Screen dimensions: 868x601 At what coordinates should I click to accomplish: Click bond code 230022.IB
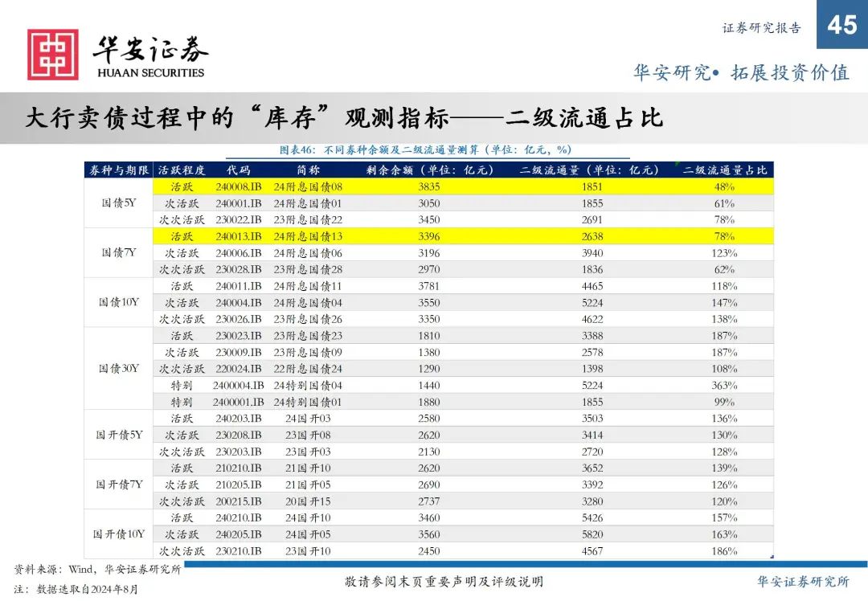click(239, 219)
